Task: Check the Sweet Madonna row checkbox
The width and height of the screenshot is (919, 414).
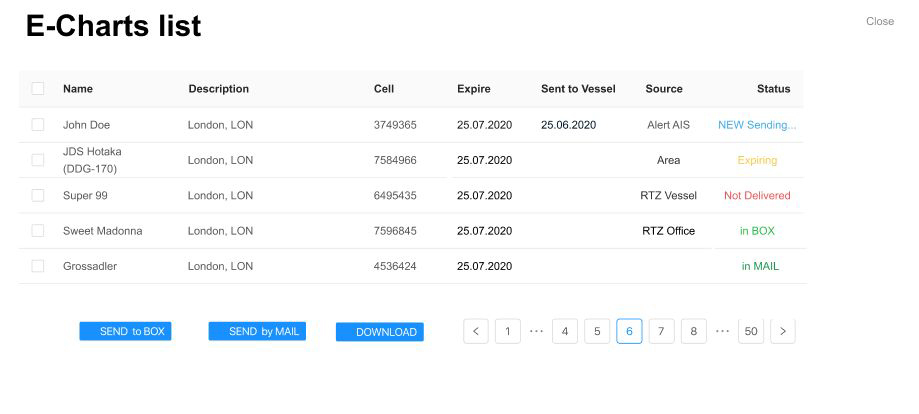Action: (38, 231)
